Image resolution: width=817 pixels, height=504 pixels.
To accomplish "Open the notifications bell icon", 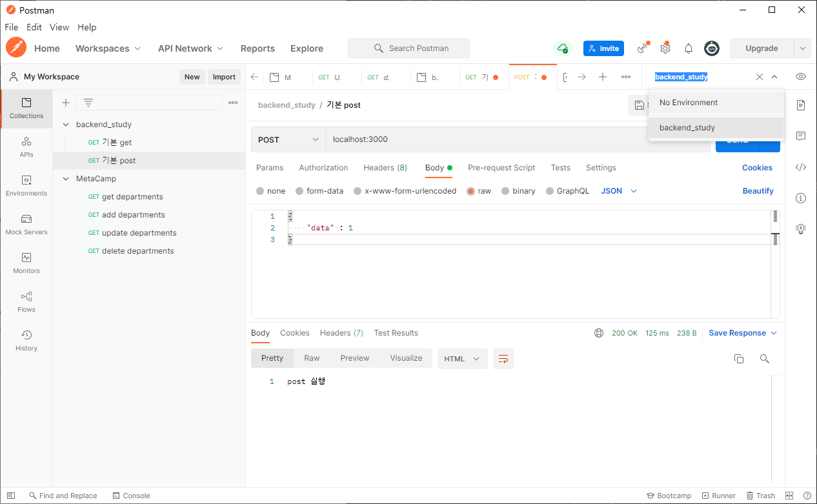I will [x=689, y=48].
